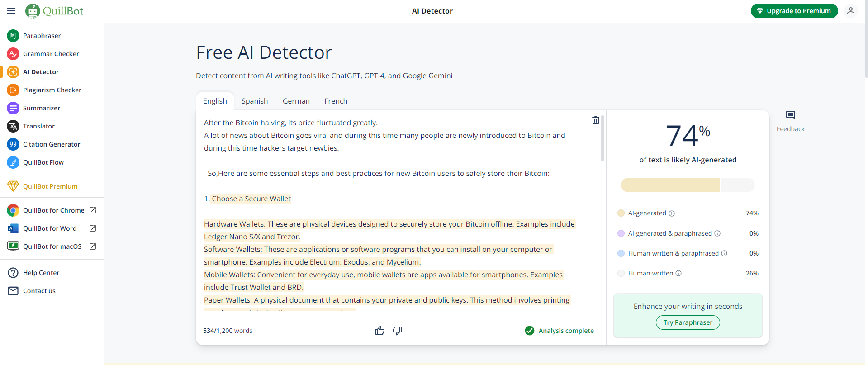Open the hamburger navigation menu

(x=11, y=11)
